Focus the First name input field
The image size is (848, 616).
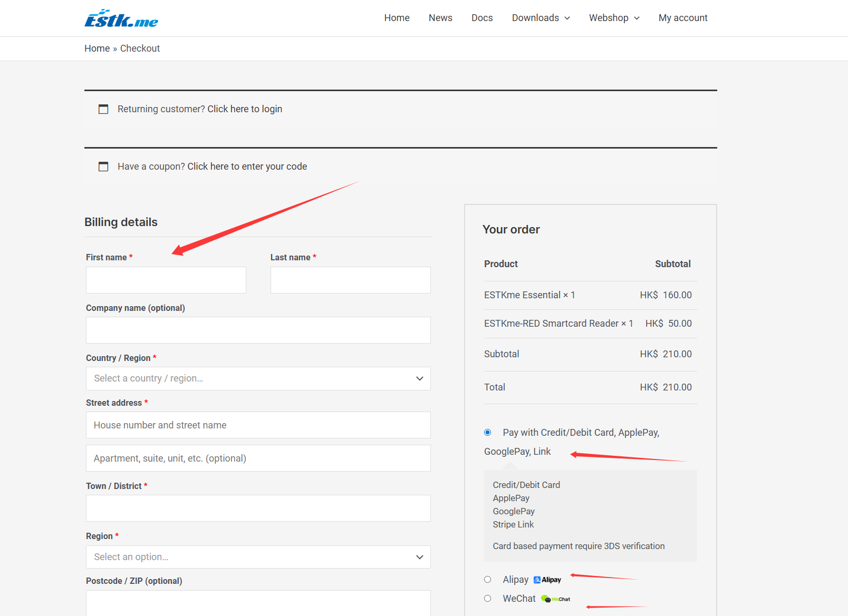[x=166, y=280]
